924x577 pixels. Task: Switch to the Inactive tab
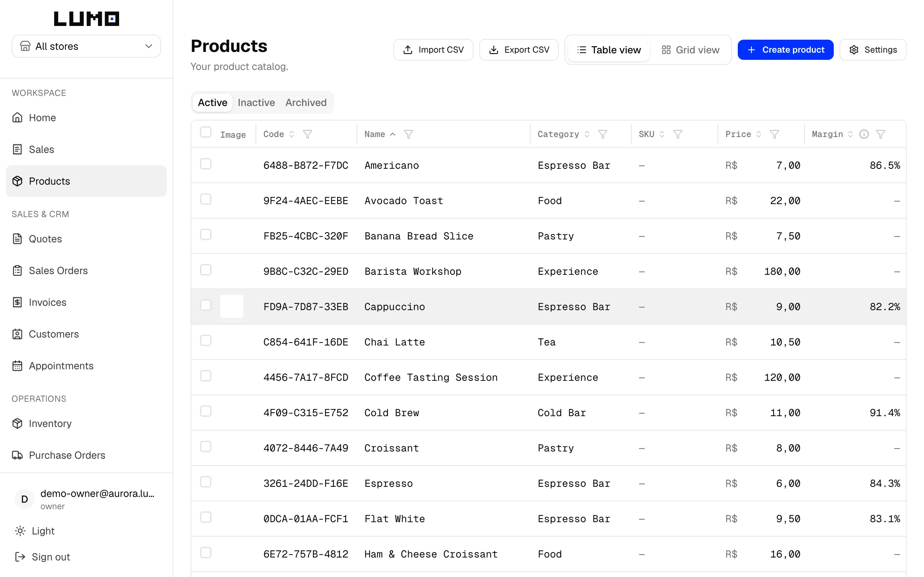[x=256, y=103]
